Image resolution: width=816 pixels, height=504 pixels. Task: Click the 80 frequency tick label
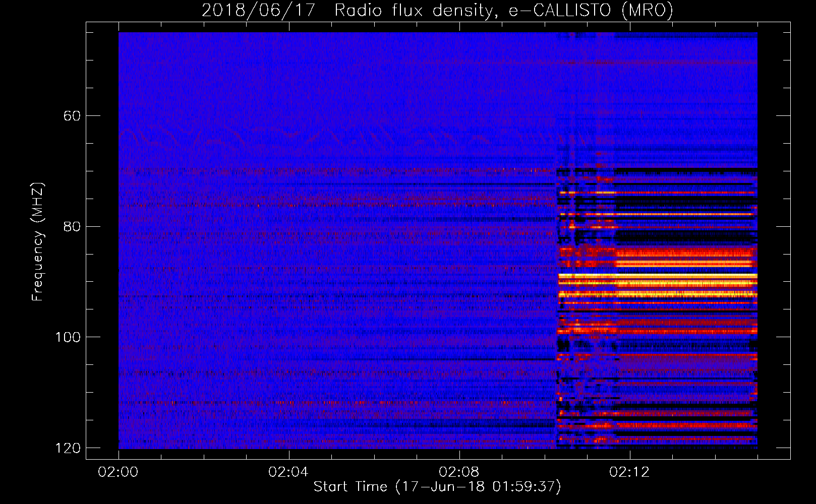[x=72, y=226]
